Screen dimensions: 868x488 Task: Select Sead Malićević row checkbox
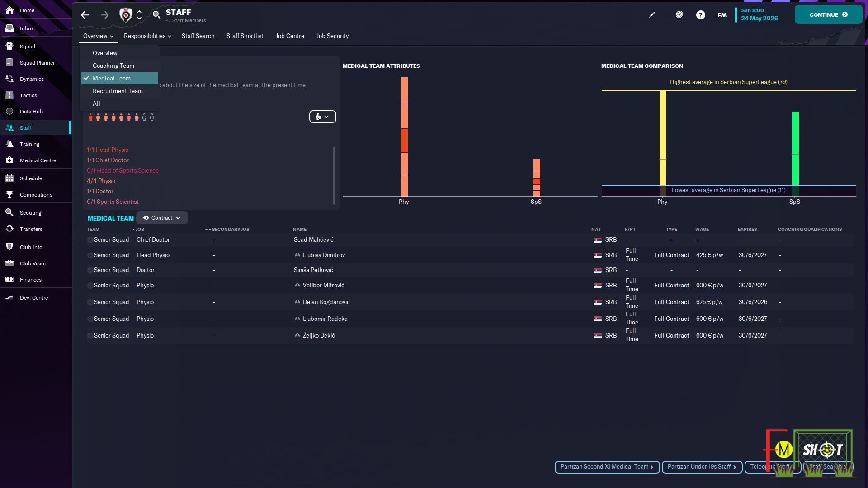click(x=90, y=240)
